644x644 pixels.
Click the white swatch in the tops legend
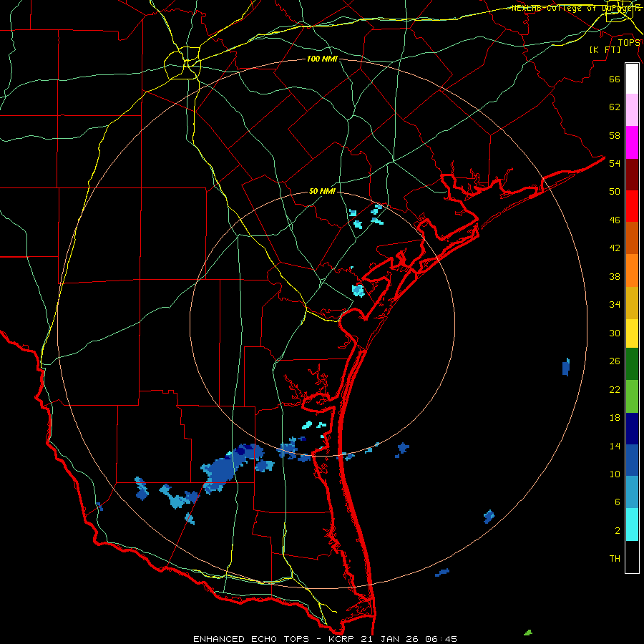click(632, 79)
